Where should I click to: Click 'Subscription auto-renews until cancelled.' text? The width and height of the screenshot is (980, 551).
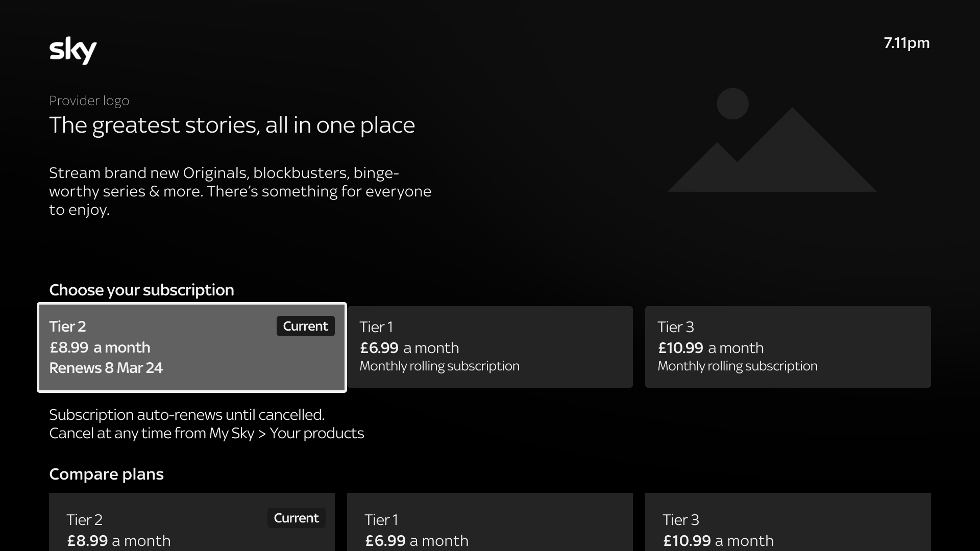(x=187, y=415)
